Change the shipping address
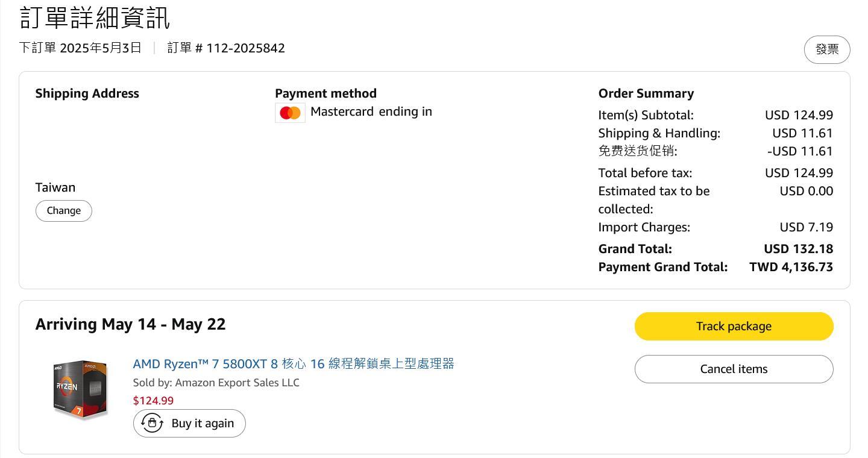 (x=64, y=211)
